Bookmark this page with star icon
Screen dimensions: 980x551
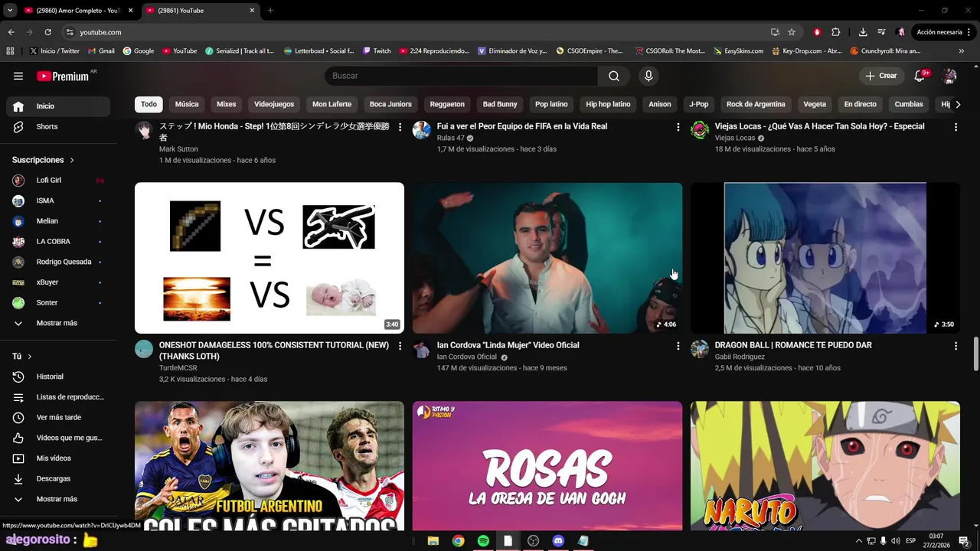pyautogui.click(x=792, y=32)
